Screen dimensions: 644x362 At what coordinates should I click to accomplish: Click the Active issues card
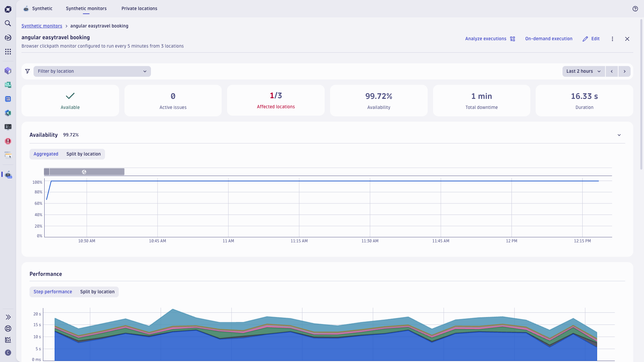(173, 101)
